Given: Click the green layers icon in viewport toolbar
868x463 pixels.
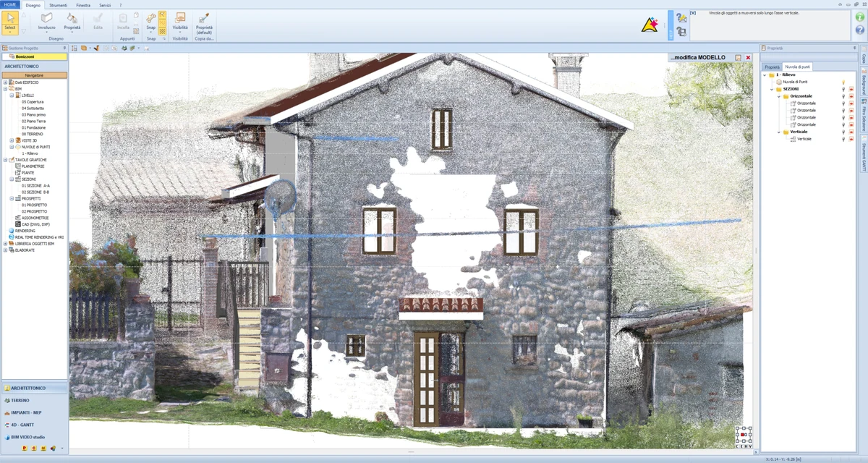Looking at the screenshot, I should pos(132,48).
